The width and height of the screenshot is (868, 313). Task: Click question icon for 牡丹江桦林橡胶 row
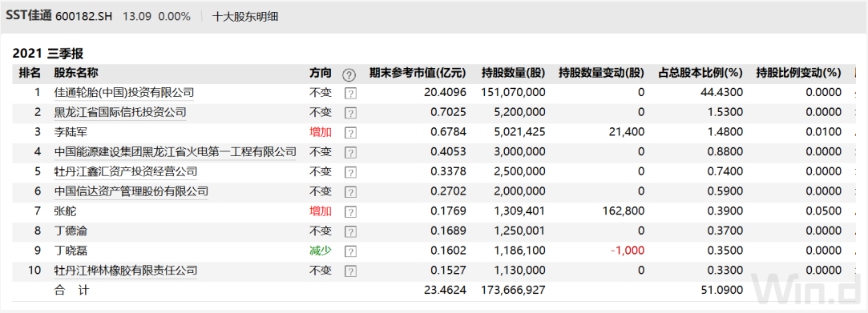point(350,271)
